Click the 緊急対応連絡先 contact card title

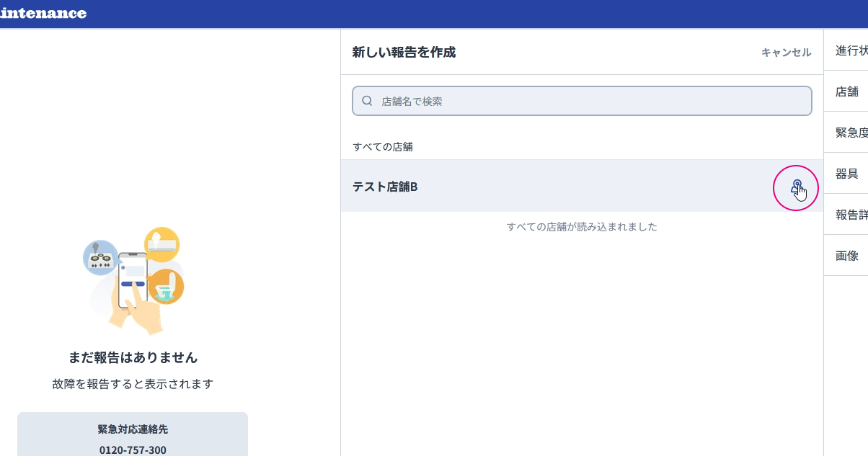(x=133, y=429)
